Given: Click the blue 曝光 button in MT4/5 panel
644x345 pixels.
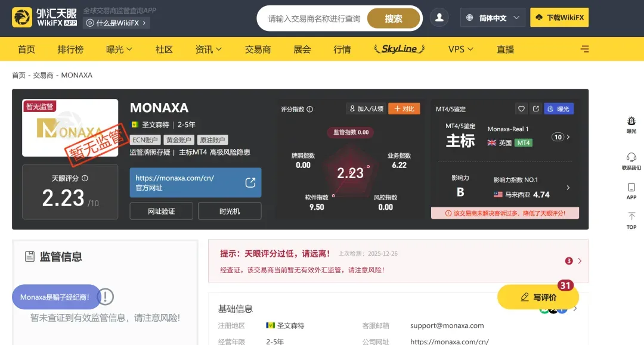Looking at the screenshot, I should pyautogui.click(x=559, y=108).
